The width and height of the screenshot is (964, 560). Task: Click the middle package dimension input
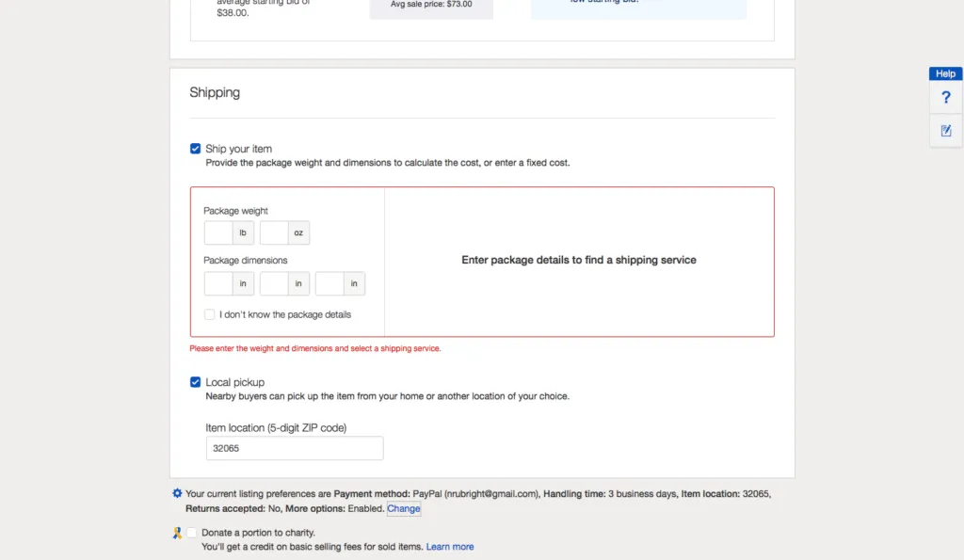[272, 283]
